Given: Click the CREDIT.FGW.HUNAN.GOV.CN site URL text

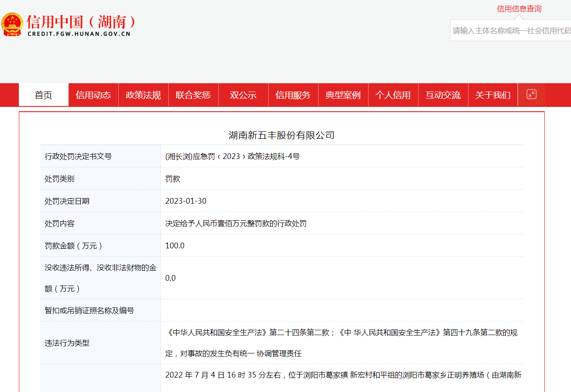Looking at the screenshot, I should 79,34.
